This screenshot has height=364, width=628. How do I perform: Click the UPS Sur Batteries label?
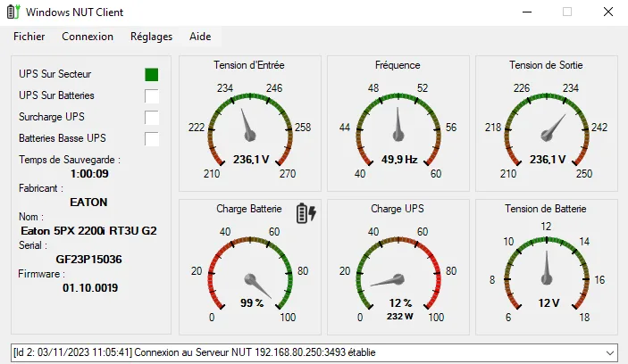[56, 95]
